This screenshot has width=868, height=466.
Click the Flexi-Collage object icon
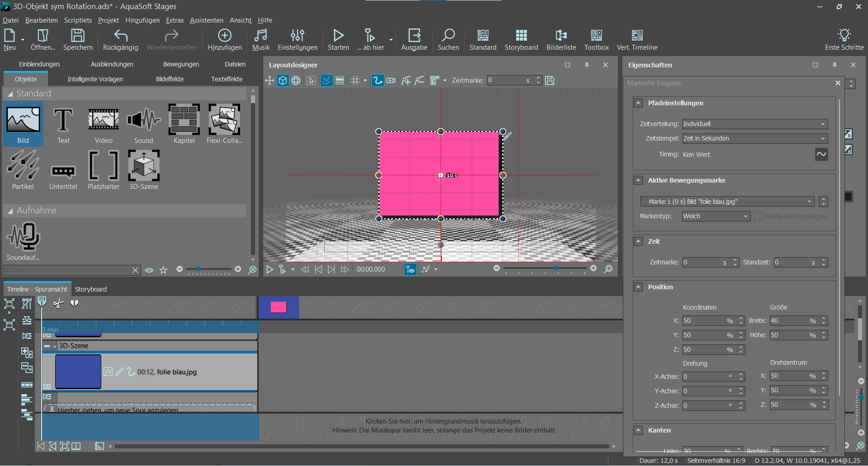click(x=224, y=120)
